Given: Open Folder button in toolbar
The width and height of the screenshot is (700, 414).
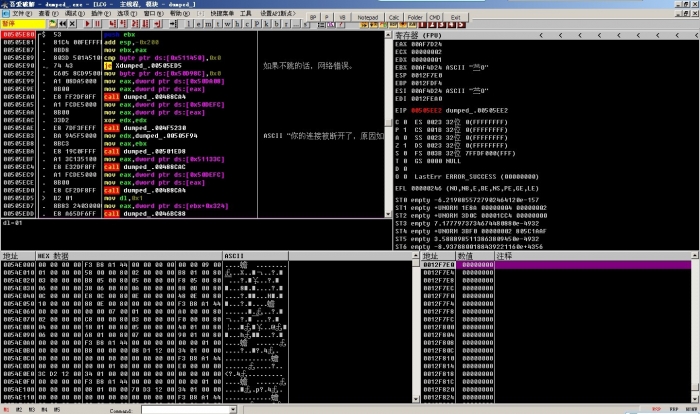Looking at the screenshot, I should (x=415, y=17).
